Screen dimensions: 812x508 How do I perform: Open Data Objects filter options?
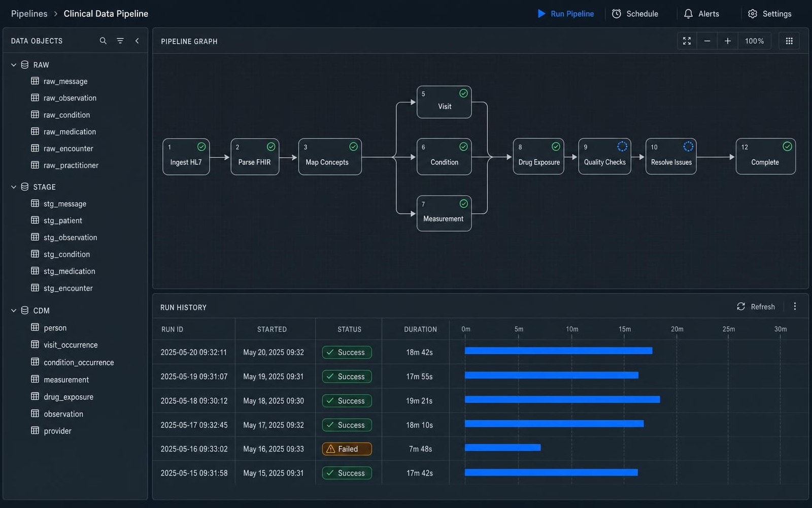[x=120, y=41]
